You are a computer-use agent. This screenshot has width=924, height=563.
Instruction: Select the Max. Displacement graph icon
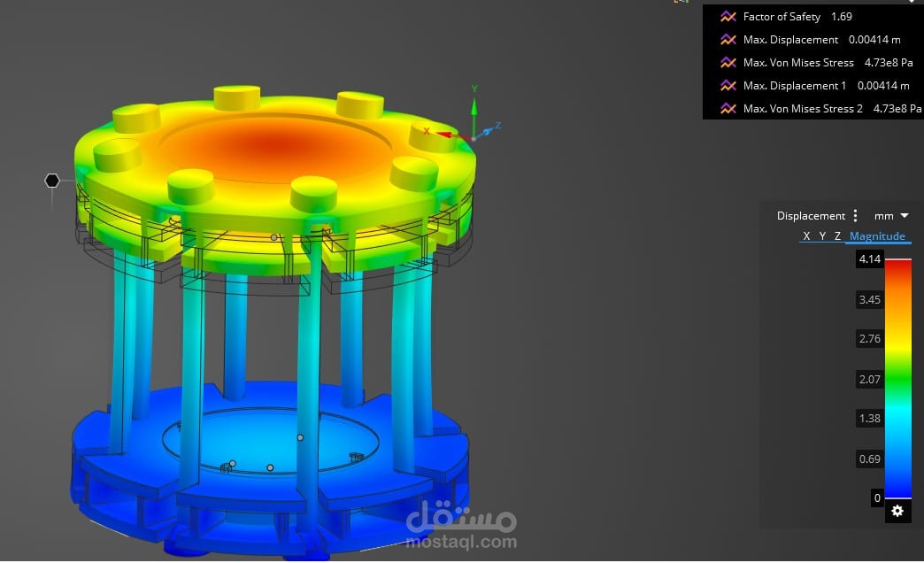tap(728, 39)
